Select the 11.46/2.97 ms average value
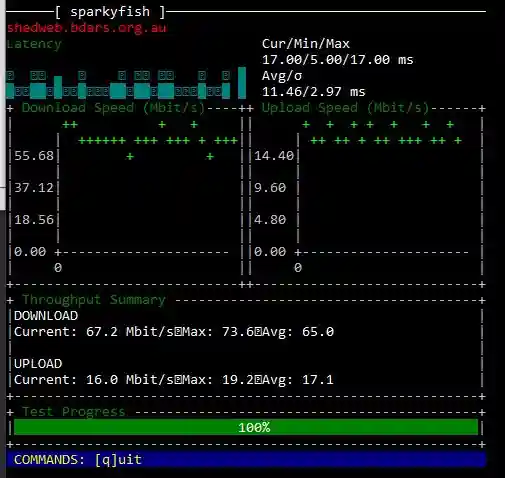 click(313, 92)
